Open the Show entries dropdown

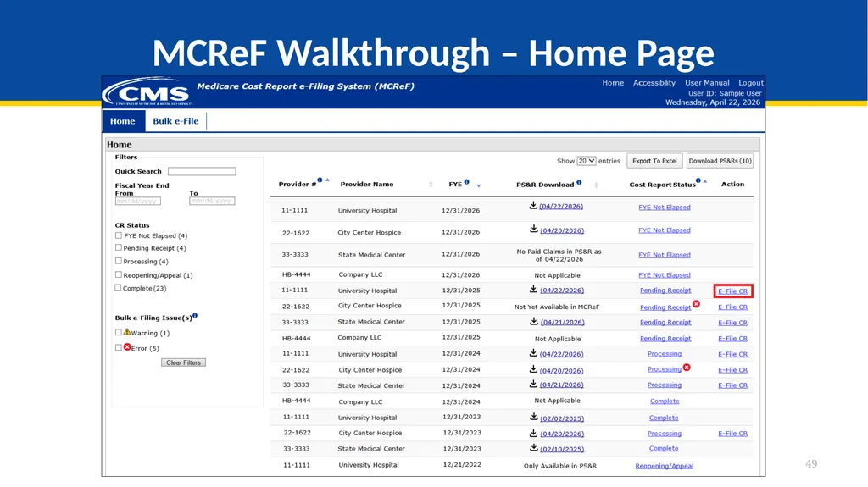[587, 160]
